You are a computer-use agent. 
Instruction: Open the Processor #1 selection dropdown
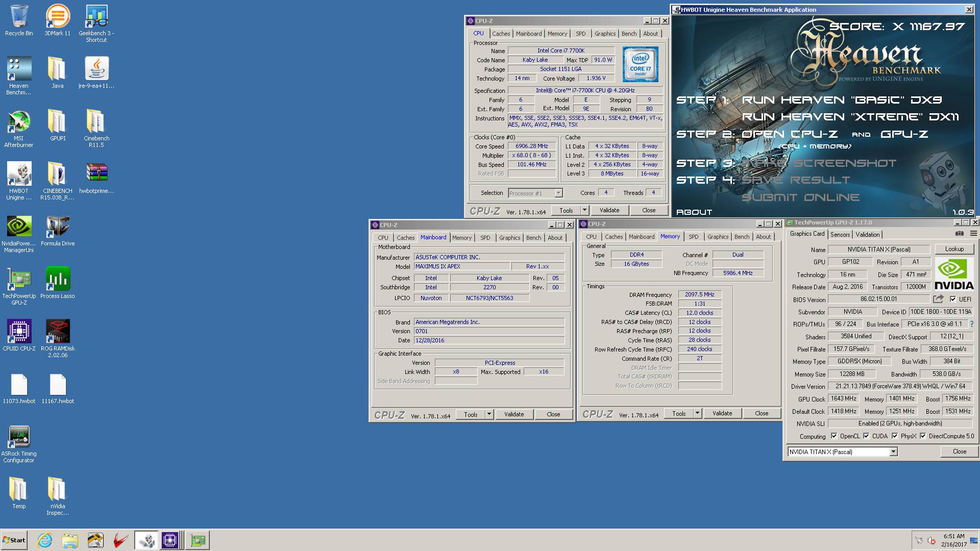(x=558, y=193)
